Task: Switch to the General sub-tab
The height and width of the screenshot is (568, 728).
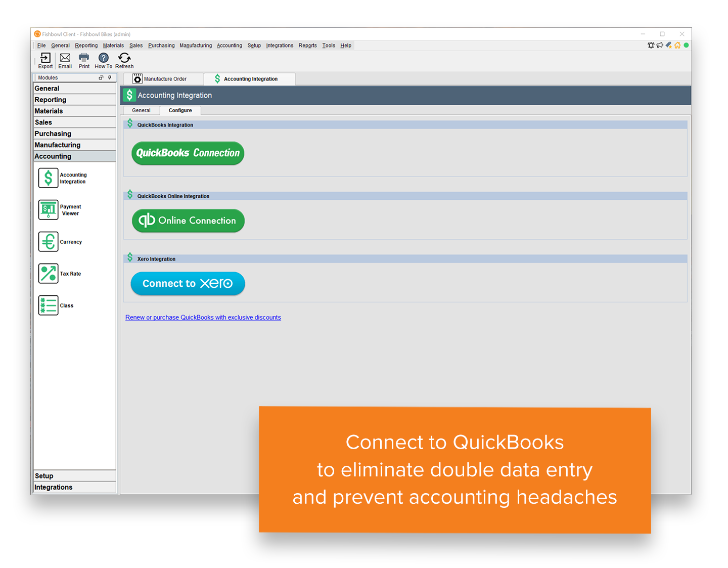Action: coord(141,110)
